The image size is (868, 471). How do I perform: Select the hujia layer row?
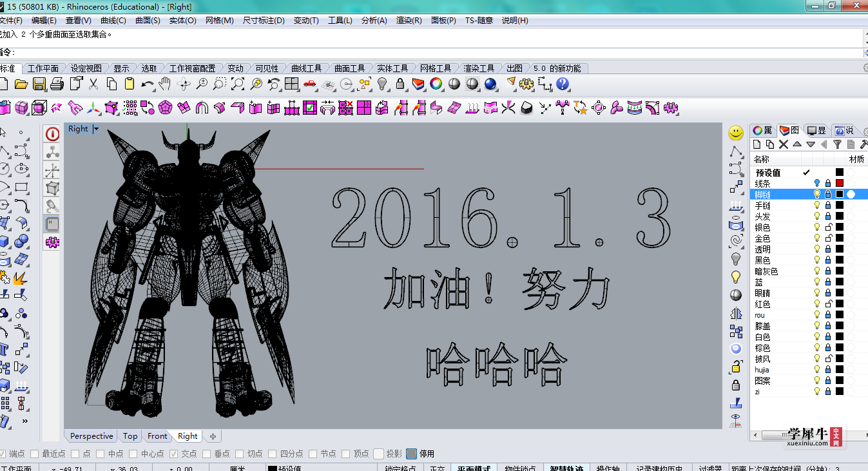[809, 369]
